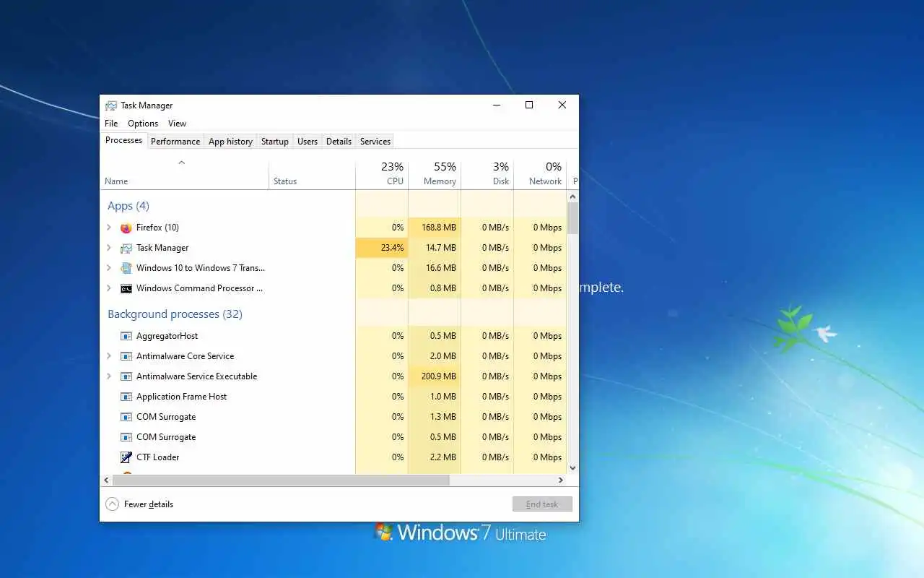
Task: Expand the Antimalware Service Executable entry
Action: tap(109, 376)
